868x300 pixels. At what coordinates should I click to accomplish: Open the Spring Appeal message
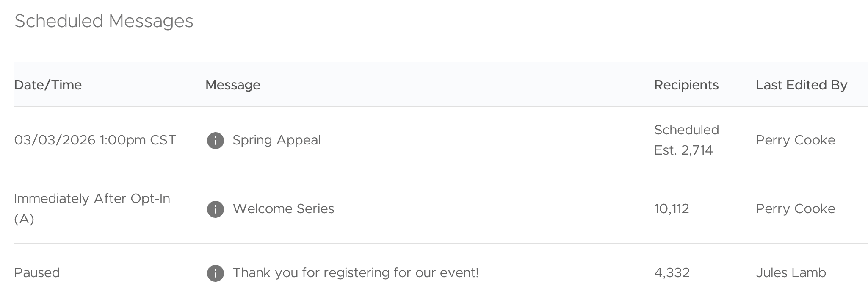click(x=276, y=140)
